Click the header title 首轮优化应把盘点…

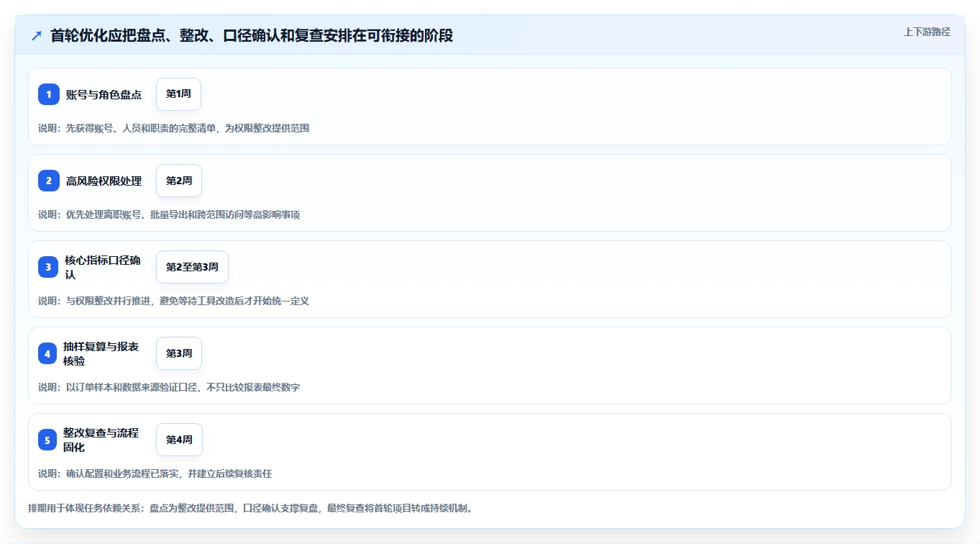[252, 35]
